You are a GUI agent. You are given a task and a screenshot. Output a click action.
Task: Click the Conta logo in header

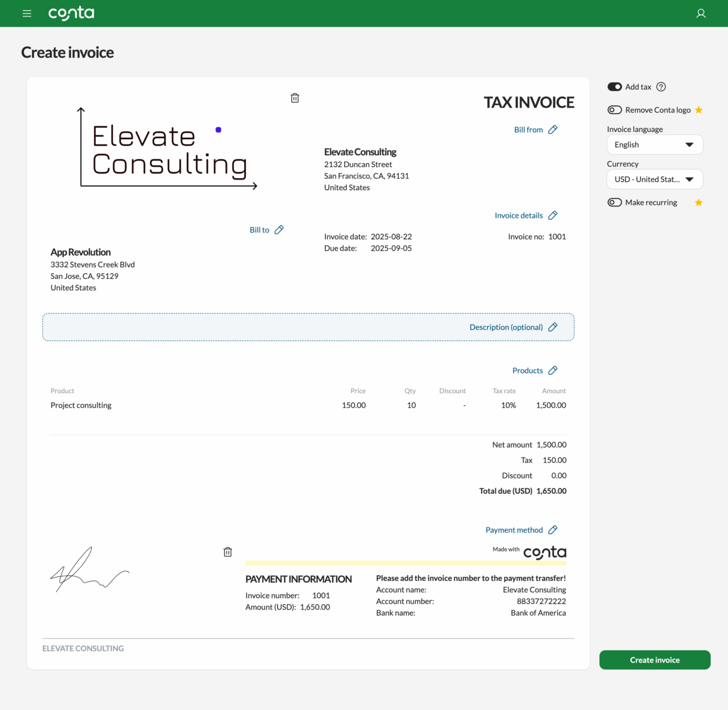click(71, 14)
